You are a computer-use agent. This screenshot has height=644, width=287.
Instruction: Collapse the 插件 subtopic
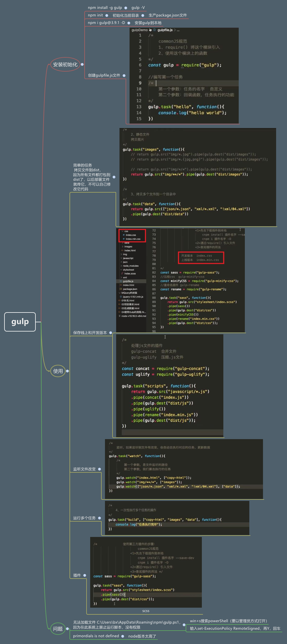85,575
